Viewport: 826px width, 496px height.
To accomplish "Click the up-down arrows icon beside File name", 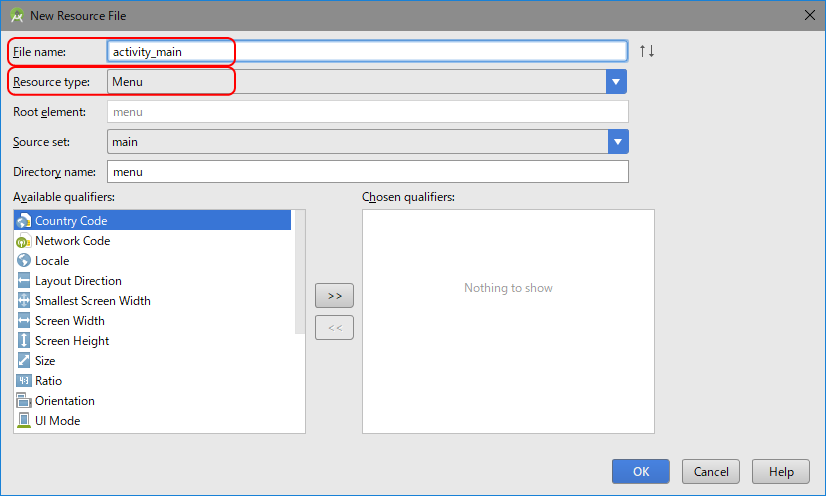I will [647, 51].
